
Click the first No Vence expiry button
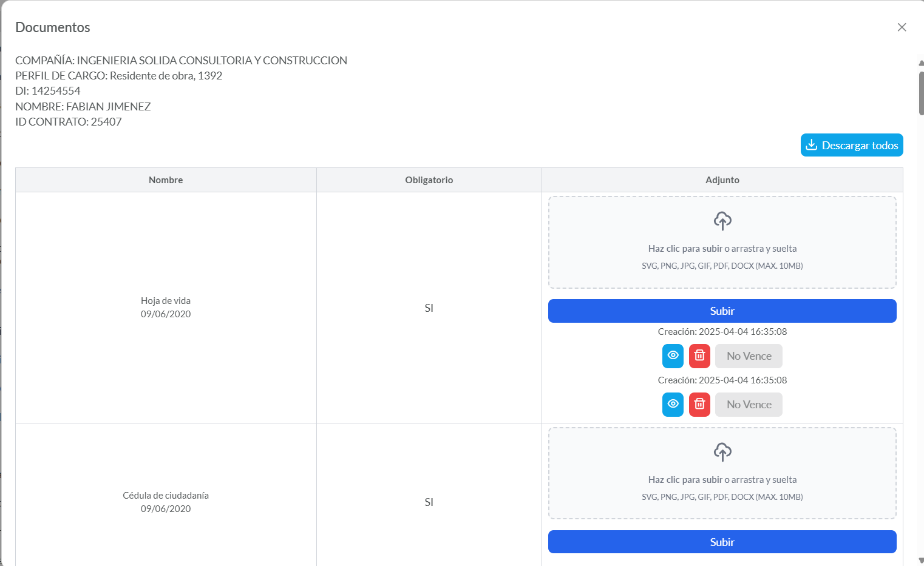(749, 356)
